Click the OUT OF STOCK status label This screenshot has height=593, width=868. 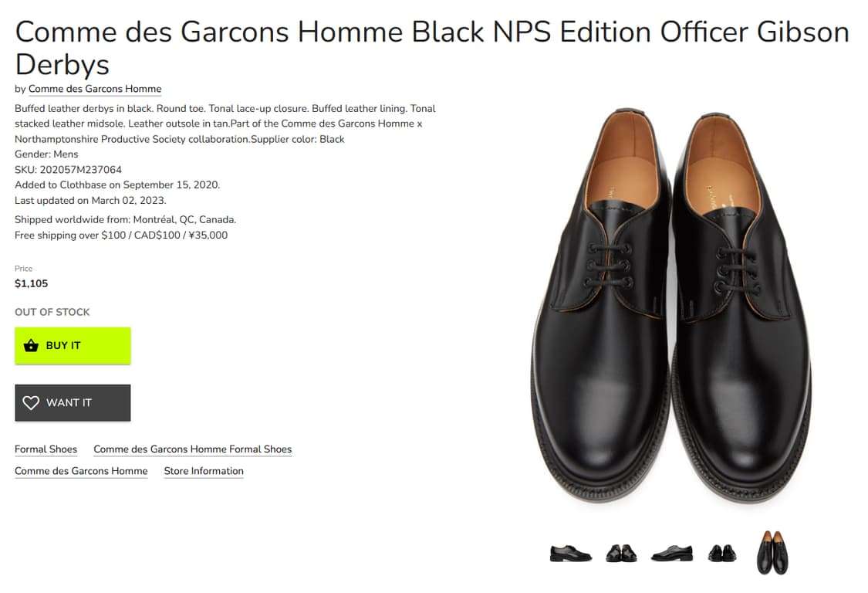52,312
